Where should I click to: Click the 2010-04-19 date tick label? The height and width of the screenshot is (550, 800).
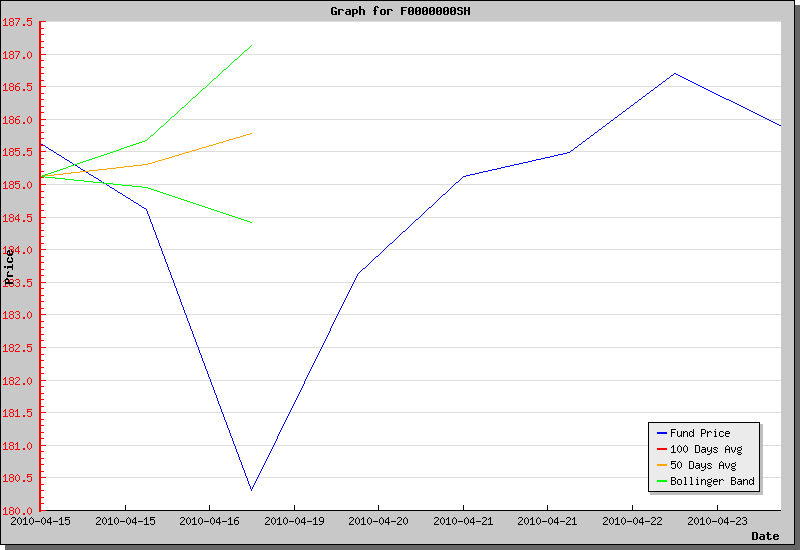click(x=294, y=521)
